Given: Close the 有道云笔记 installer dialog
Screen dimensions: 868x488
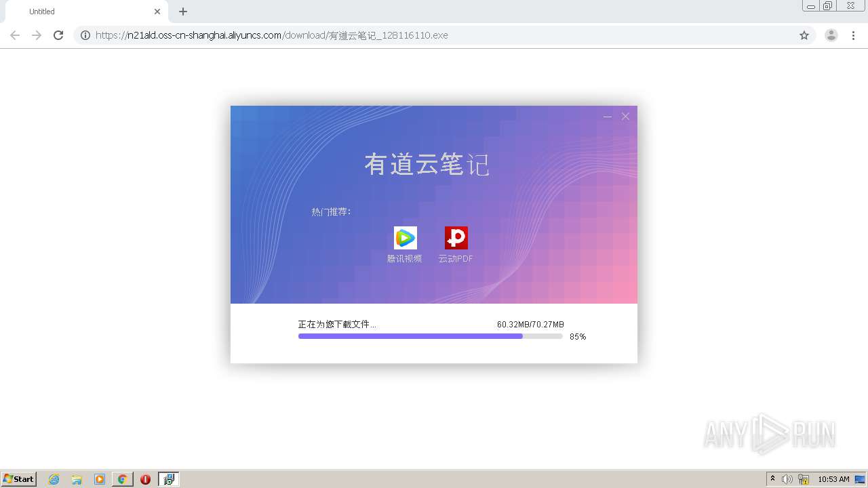Looking at the screenshot, I should pyautogui.click(x=625, y=117).
